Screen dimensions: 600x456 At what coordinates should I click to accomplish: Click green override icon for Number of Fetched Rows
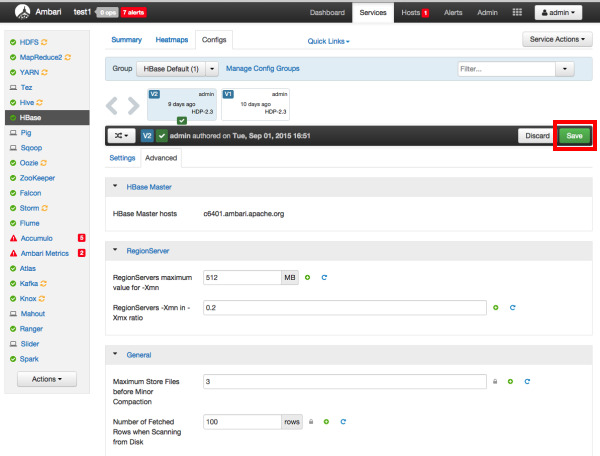tap(326, 422)
